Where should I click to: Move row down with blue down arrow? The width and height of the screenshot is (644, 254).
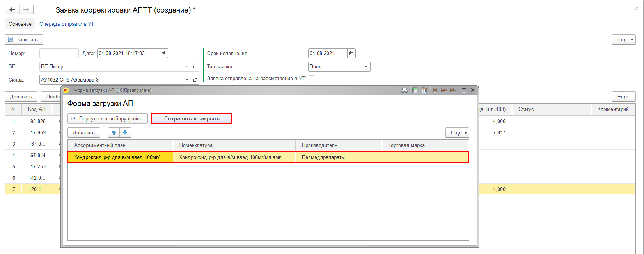coord(125,132)
